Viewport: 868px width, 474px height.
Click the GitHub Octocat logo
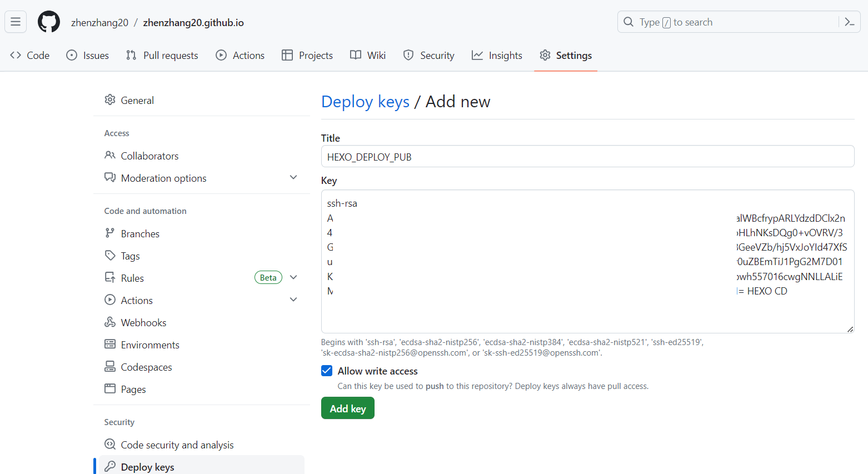click(49, 22)
